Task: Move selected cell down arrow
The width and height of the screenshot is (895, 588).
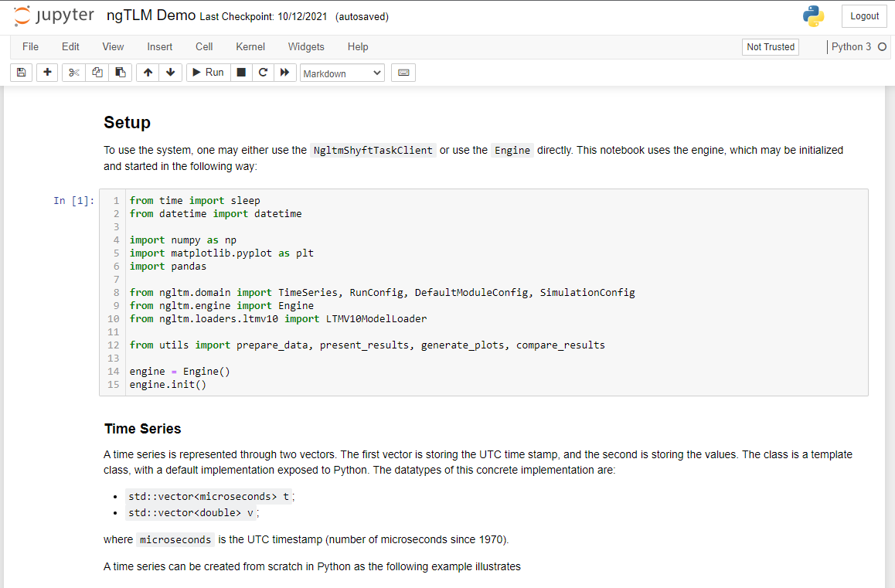Action: [170, 73]
